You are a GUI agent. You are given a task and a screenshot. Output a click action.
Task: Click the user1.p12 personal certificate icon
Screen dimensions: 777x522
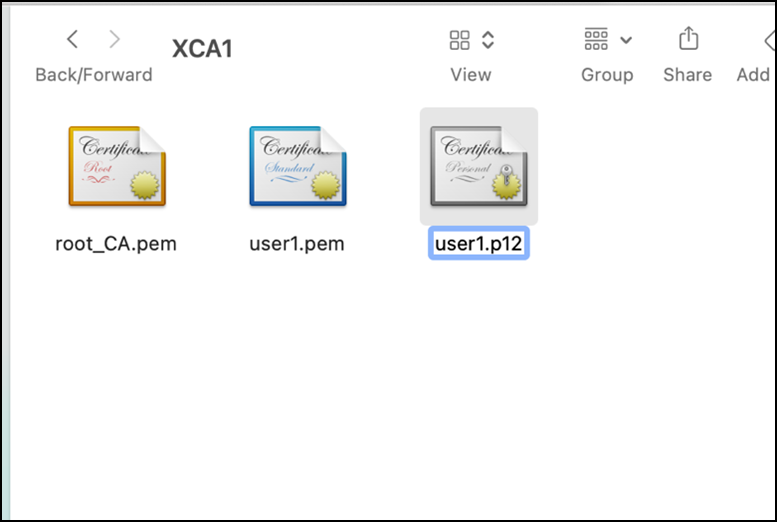click(478, 168)
